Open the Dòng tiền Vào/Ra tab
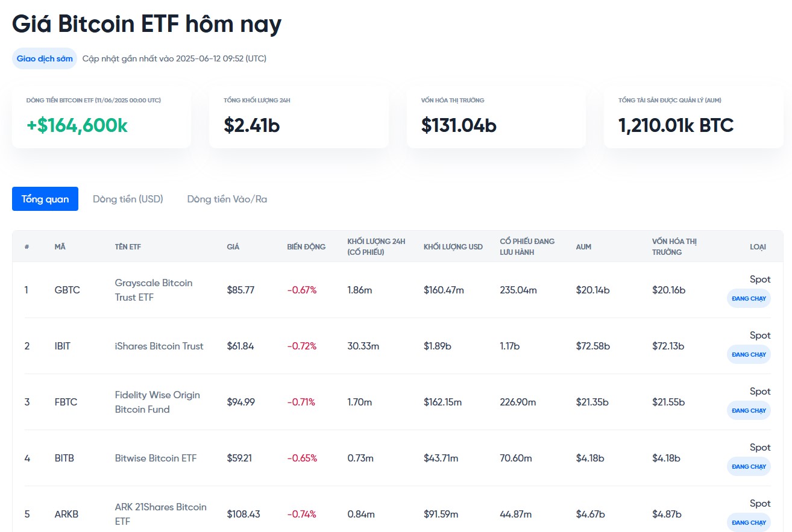The height and width of the screenshot is (532, 792). 227,199
